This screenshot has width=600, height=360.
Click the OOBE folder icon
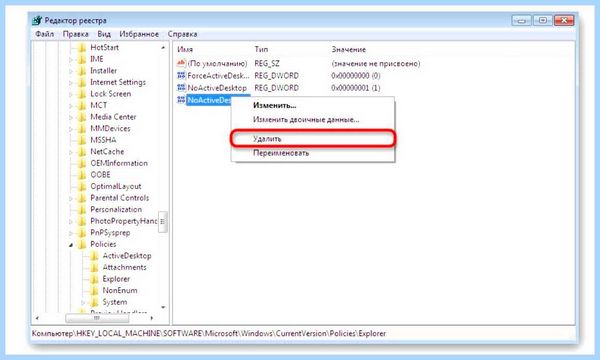[x=82, y=175]
